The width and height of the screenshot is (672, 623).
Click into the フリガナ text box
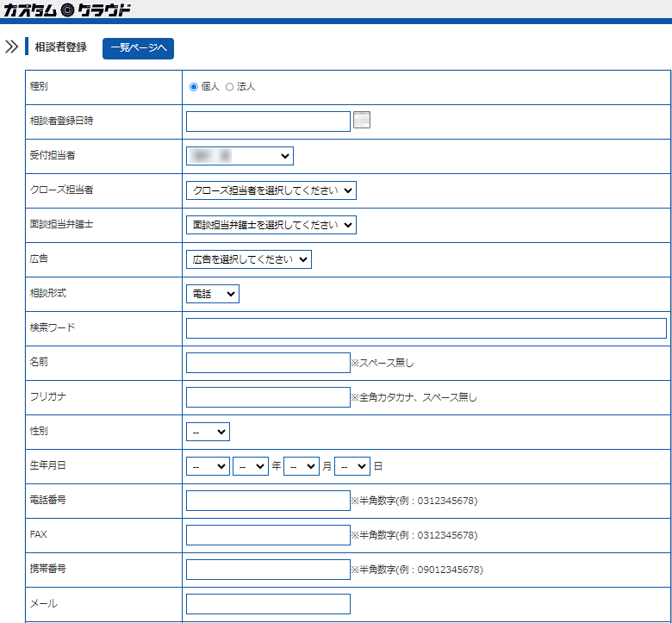[x=268, y=397]
